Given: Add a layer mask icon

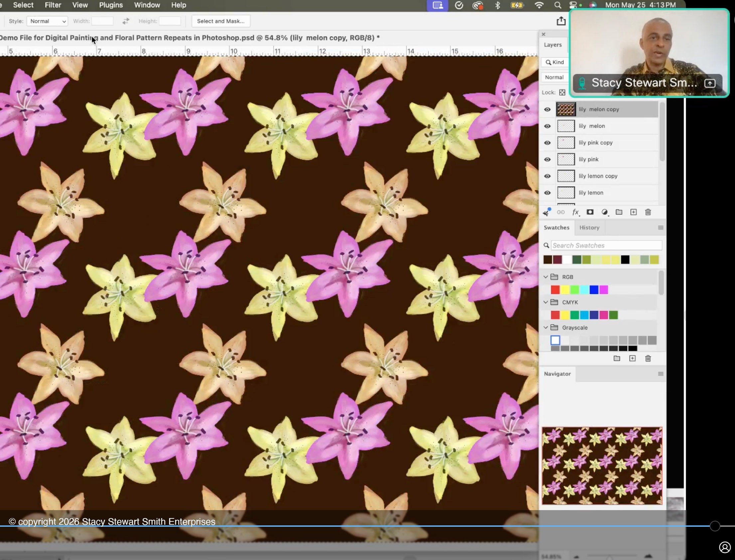Looking at the screenshot, I should coord(590,212).
